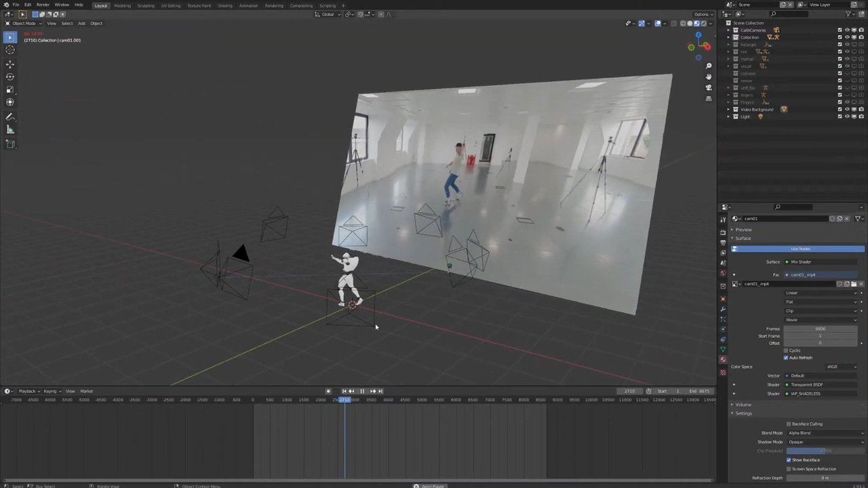Disable the Auto Refresh checkbox
The image size is (868, 488).
click(x=786, y=357)
